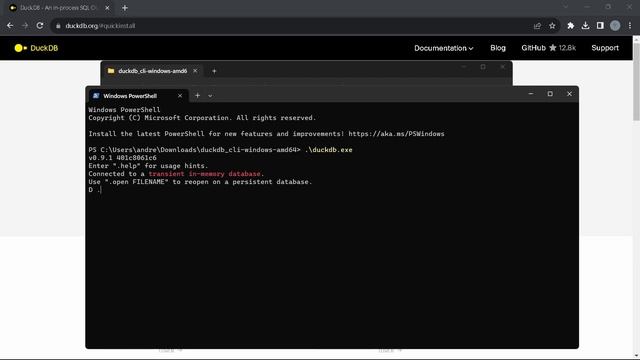This screenshot has height=360, width=640.
Task: Open the Chrome profile avatar
Action: (x=615, y=26)
